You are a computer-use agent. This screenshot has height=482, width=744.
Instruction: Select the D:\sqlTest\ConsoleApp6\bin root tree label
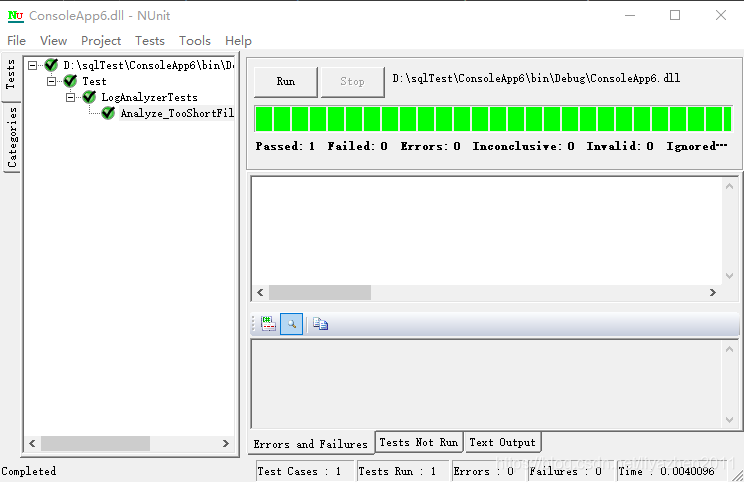148,65
